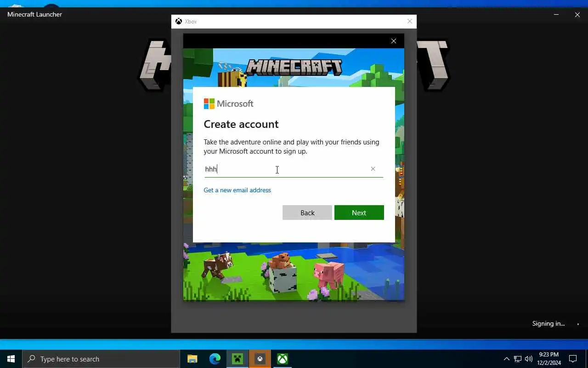The width and height of the screenshot is (588, 368).
Task: Close the Xbox dialog window
Action: tap(410, 21)
